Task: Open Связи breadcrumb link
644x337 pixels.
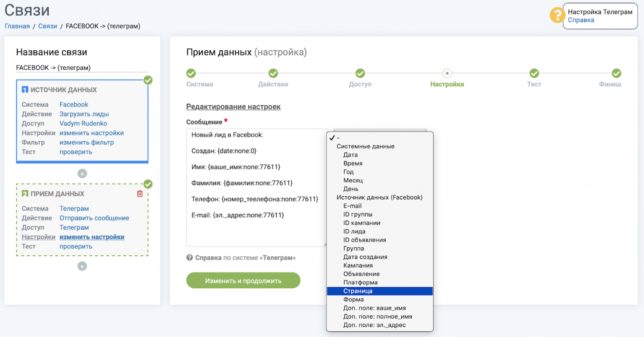Action: coord(47,26)
